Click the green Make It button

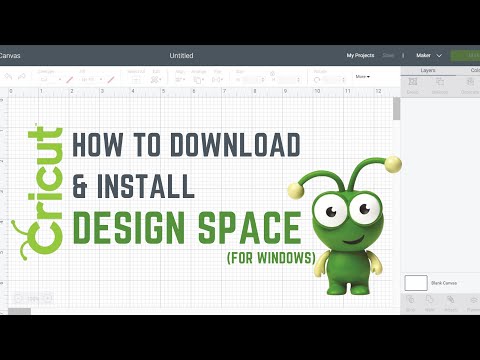pos(466,55)
